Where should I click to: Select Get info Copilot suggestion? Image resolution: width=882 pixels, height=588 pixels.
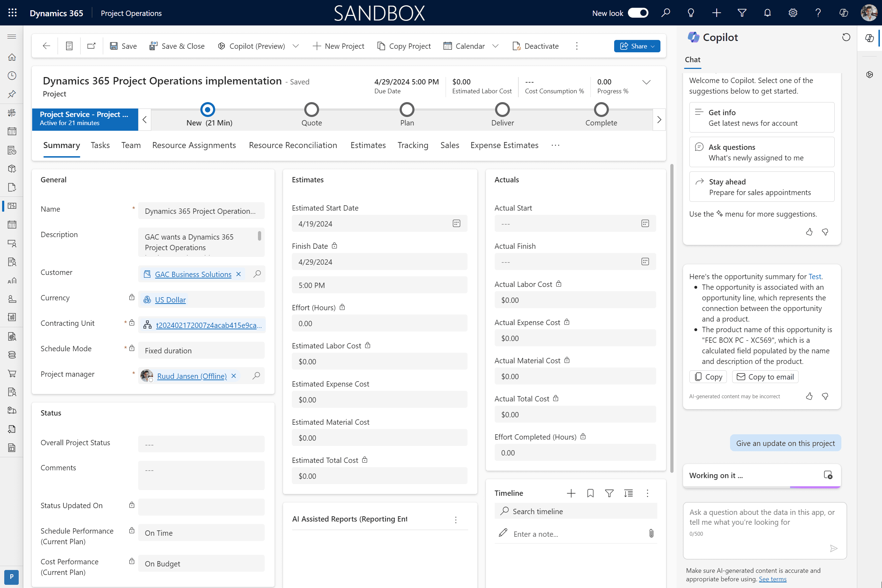pyautogui.click(x=762, y=117)
